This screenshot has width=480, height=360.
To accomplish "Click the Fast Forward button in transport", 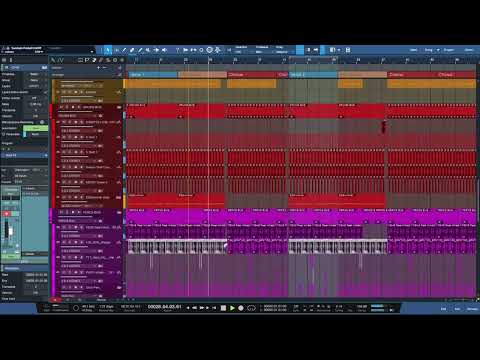I will pyautogui.click(x=201, y=308).
